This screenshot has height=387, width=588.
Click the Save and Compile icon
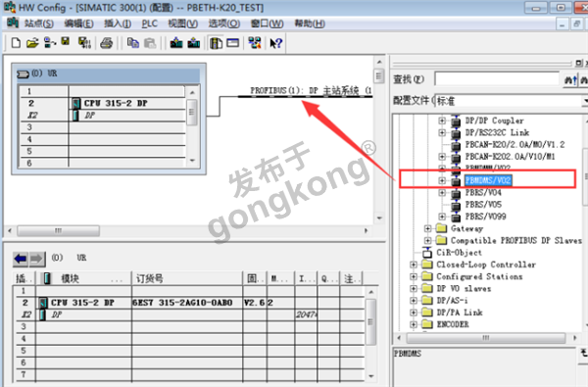[x=84, y=43]
